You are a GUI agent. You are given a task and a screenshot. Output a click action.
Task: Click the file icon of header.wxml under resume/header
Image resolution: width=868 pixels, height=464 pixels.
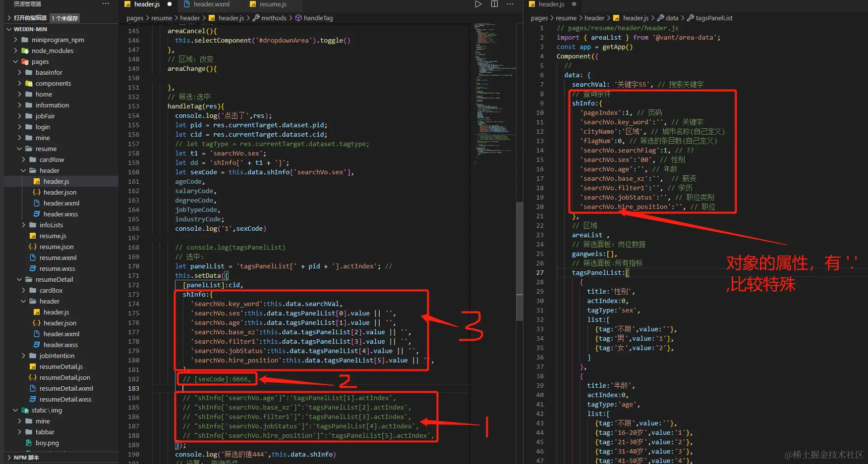click(x=37, y=204)
